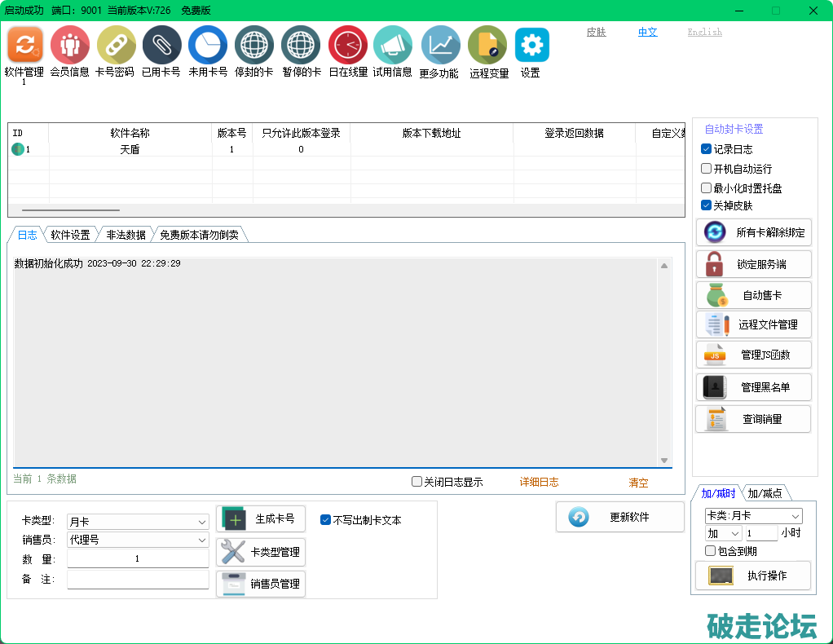Disable the 记录日志 checkbox
The width and height of the screenshot is (833, 644).
tap(707, 149)
